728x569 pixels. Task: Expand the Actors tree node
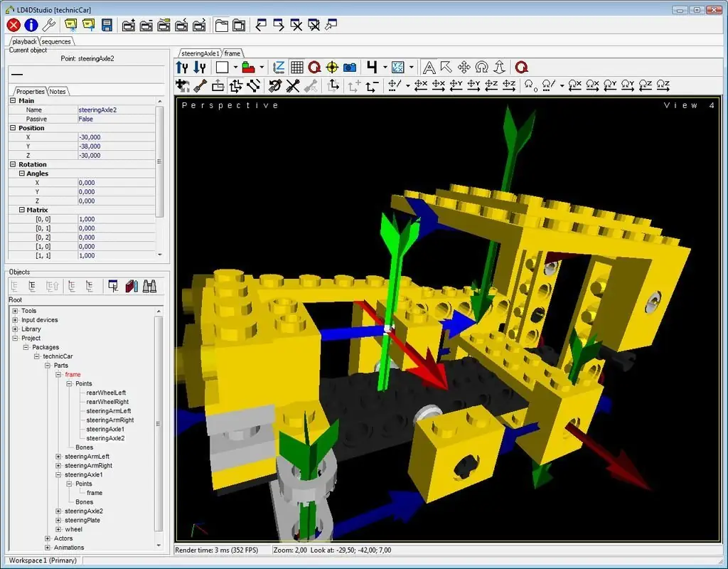click(48, 538)
